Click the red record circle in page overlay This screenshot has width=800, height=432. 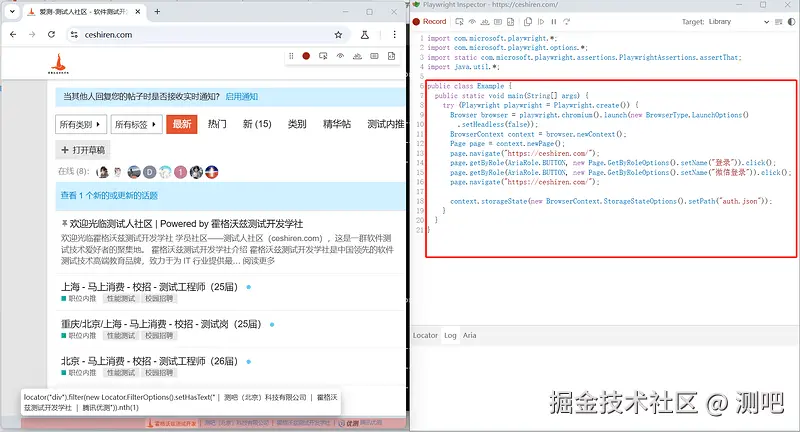(x=306, y=56)
